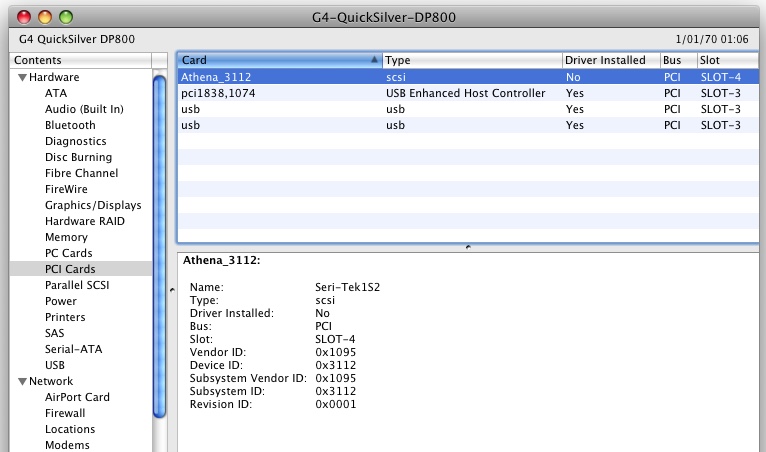
Task: Open Parallel SCSI section
Action: [x=77, y=285]
